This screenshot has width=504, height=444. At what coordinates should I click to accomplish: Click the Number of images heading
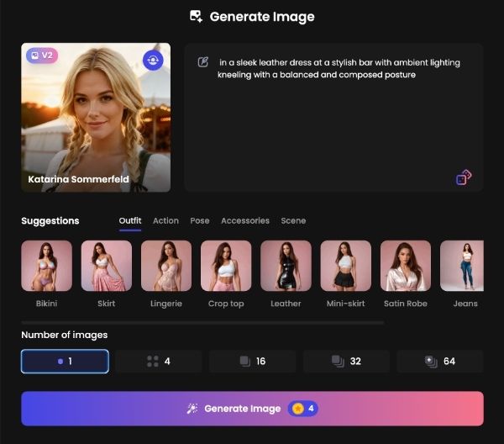pyautogui.click(x=65, y=335)
